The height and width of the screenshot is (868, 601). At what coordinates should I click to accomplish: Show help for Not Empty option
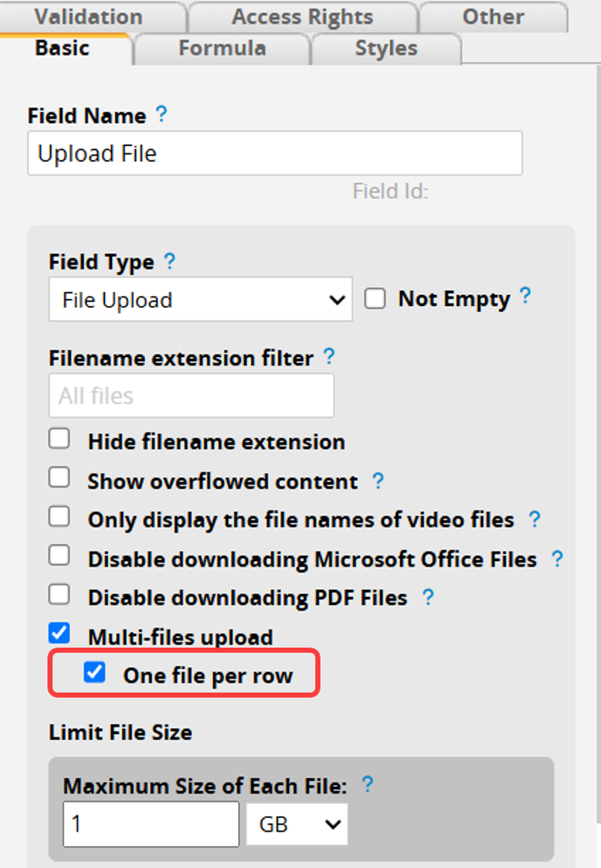(x=526, y=296)
